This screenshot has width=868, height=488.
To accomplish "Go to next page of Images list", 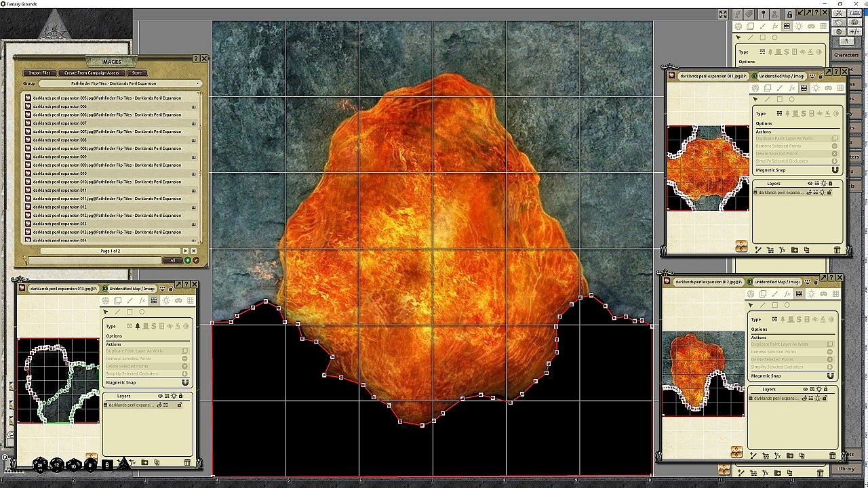I will [186, 251].
